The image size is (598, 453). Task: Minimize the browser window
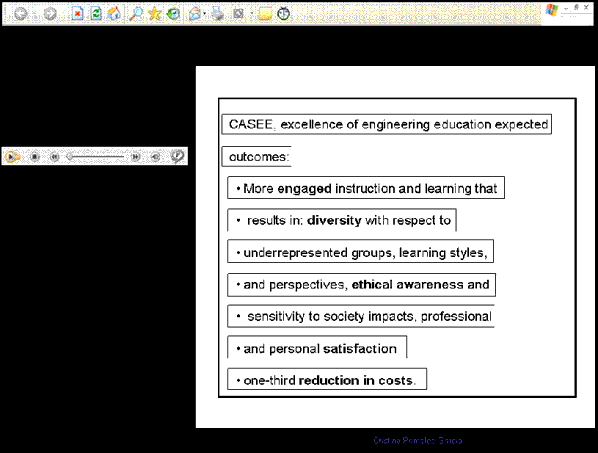point(567,8)
